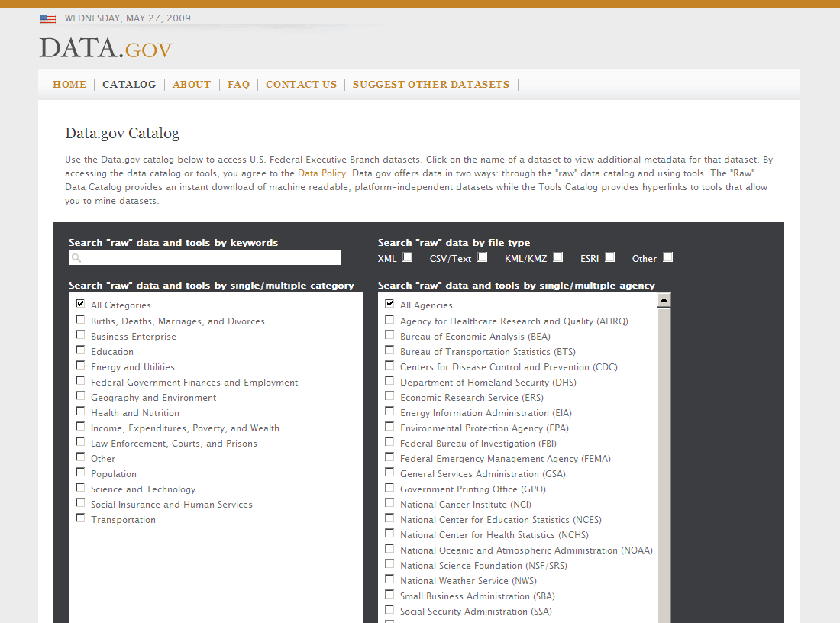The width and height of the screenshot is (840, 623).
Task: Check Agency for Healthcare Research and Quality
Action: [390, 320]
